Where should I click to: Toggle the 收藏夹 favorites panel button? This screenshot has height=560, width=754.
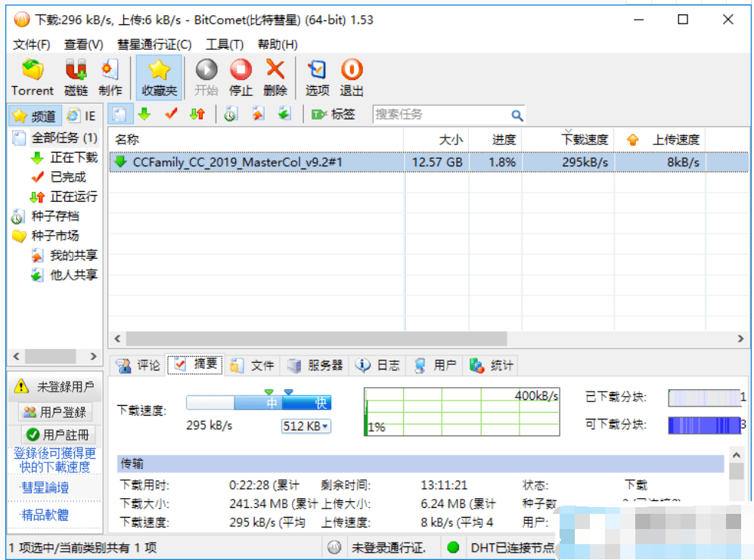(159, 78)
